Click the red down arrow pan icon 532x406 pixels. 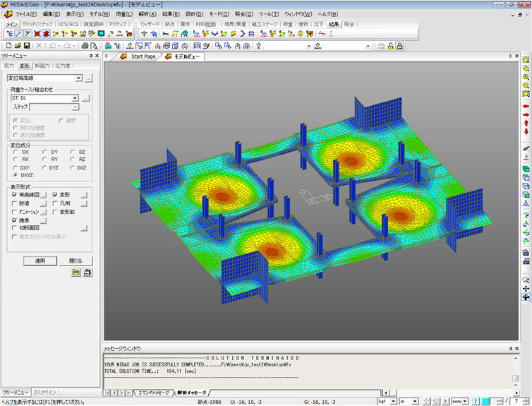click(x=526, y=131)
